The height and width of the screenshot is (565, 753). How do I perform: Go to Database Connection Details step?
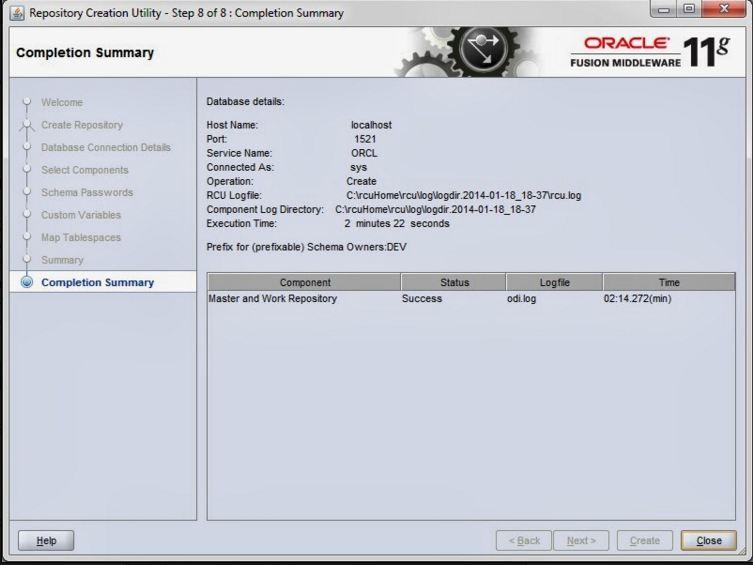tap(106, 147)
